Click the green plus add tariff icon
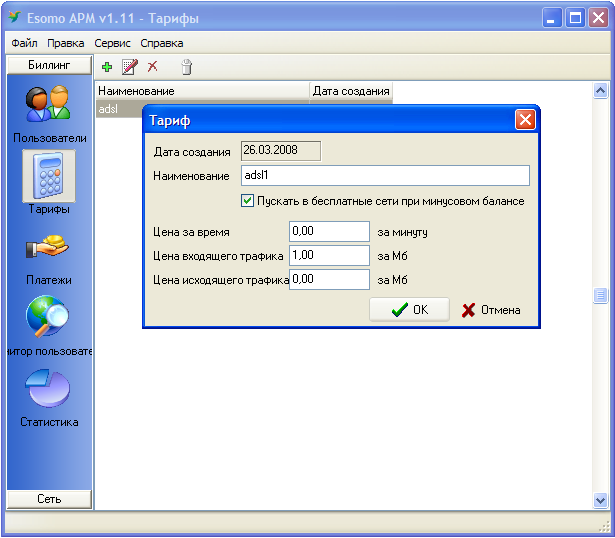Screen dimensions: 615x538 click(x=107, y=67)
